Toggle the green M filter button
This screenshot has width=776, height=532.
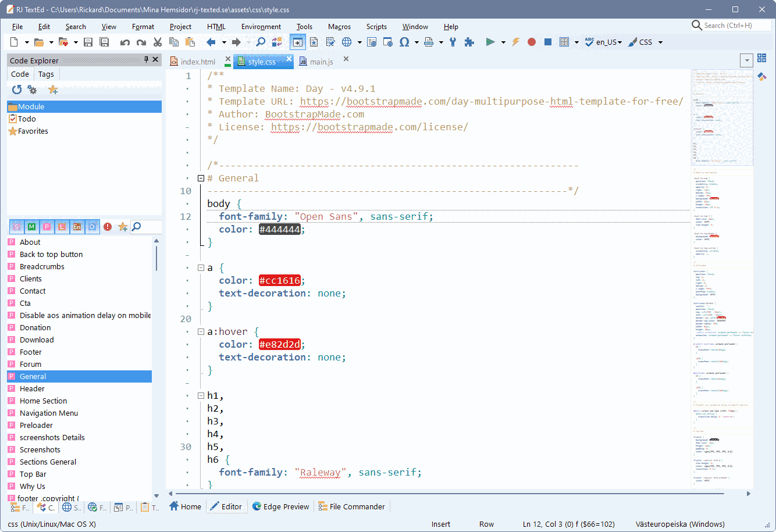tap(31, 227)
